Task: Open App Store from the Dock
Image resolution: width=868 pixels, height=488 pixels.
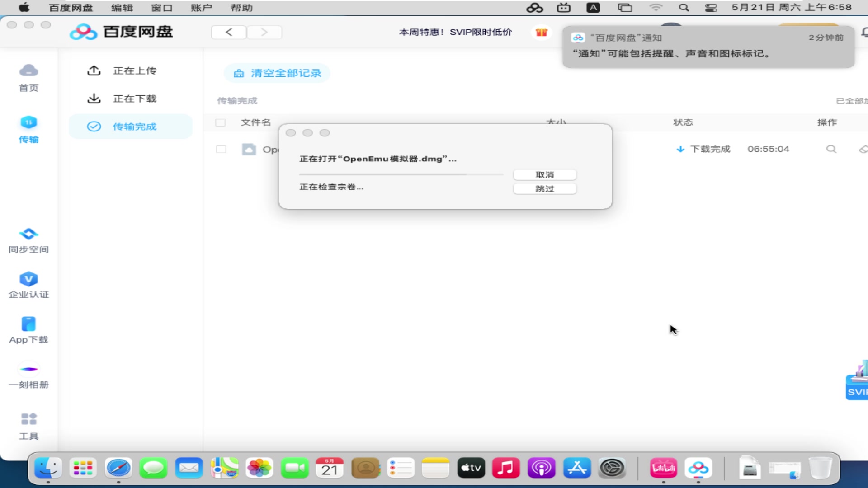Action: (x=577, y=468)
